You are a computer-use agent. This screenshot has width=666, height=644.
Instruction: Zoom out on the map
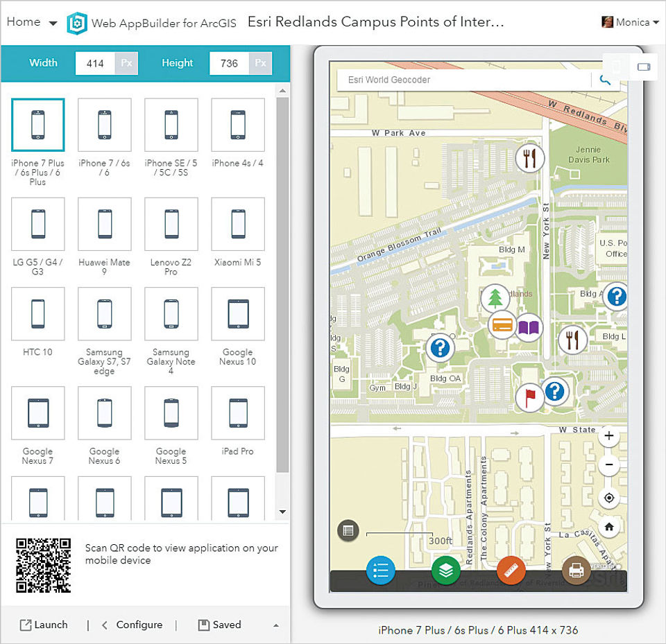(609, 465)
